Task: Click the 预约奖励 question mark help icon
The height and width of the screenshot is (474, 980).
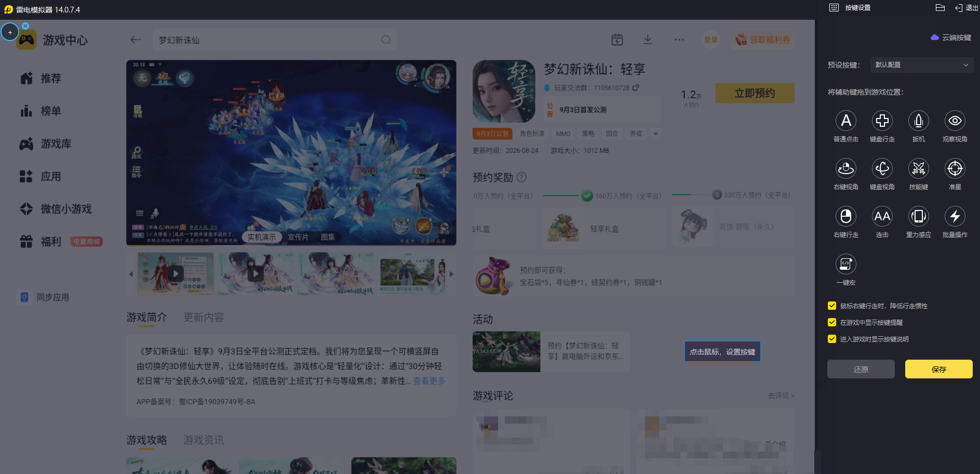Action: tap(522, 177)
